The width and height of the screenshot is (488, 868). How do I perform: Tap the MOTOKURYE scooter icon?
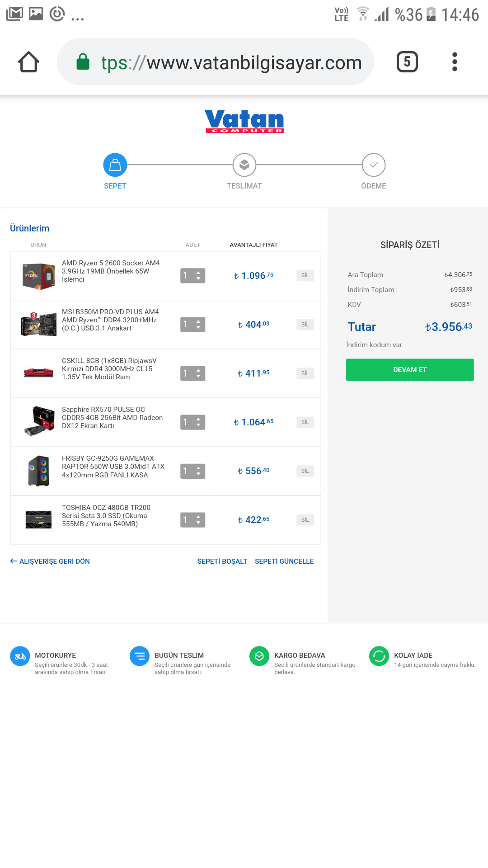pos(20,656)
